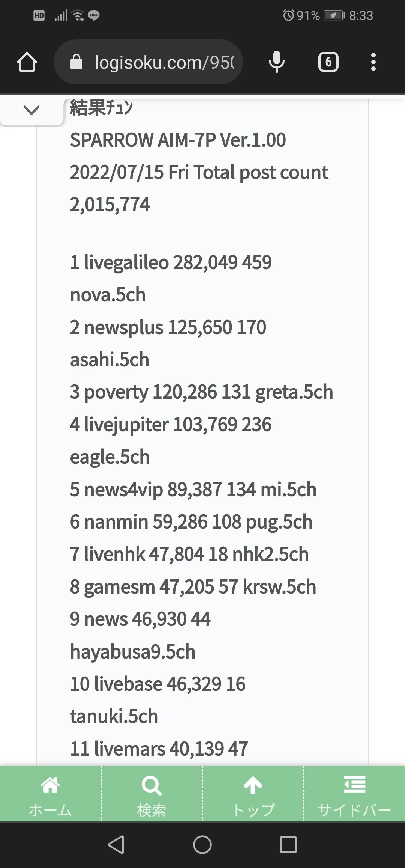Image resolution: width=405 pixels, height=868 pixels.
Task: Tap the Chrome home icon
Action: 27,62
